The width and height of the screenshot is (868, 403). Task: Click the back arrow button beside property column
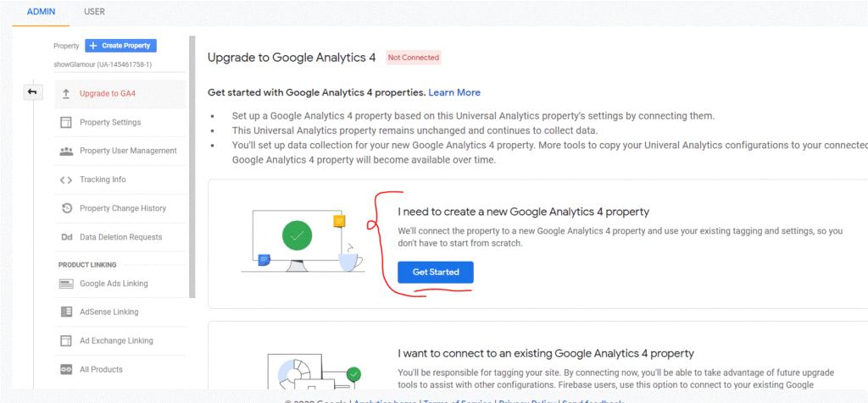(33, 91)
